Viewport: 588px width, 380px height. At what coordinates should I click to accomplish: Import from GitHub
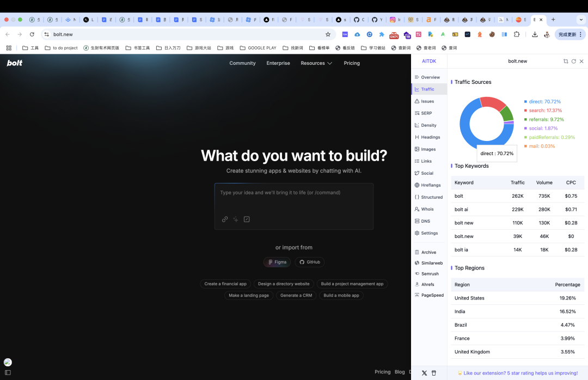point(310,262)
